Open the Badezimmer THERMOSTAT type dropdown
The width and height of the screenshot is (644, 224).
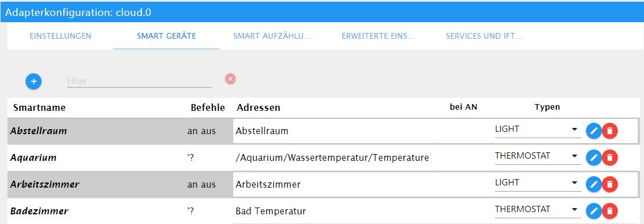538,210
